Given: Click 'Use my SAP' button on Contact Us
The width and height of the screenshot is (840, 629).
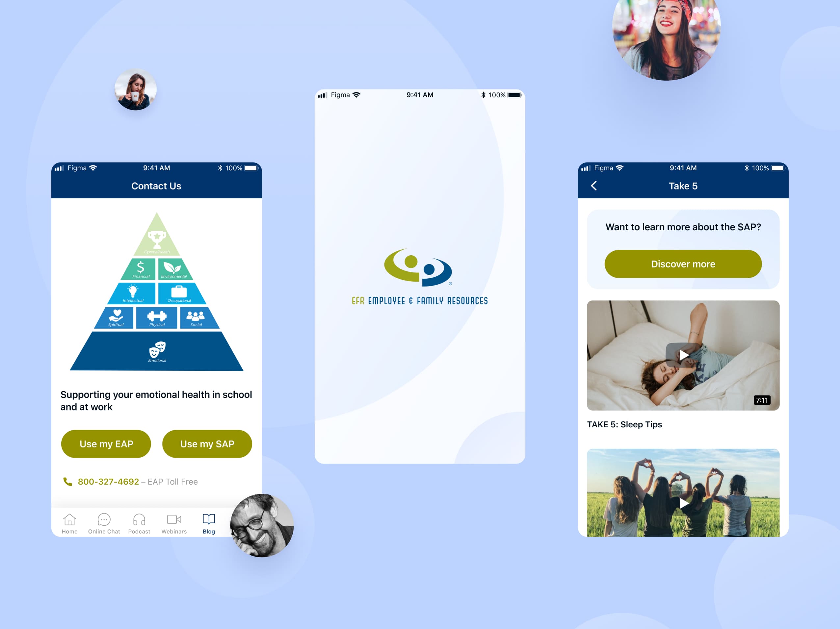Looking at the screenshot, I should tap(207, 444).
